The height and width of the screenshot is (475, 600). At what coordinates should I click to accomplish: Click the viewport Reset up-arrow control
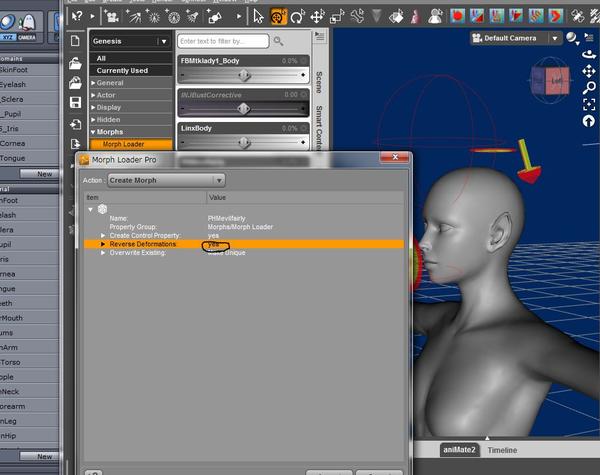pos(589,121)
